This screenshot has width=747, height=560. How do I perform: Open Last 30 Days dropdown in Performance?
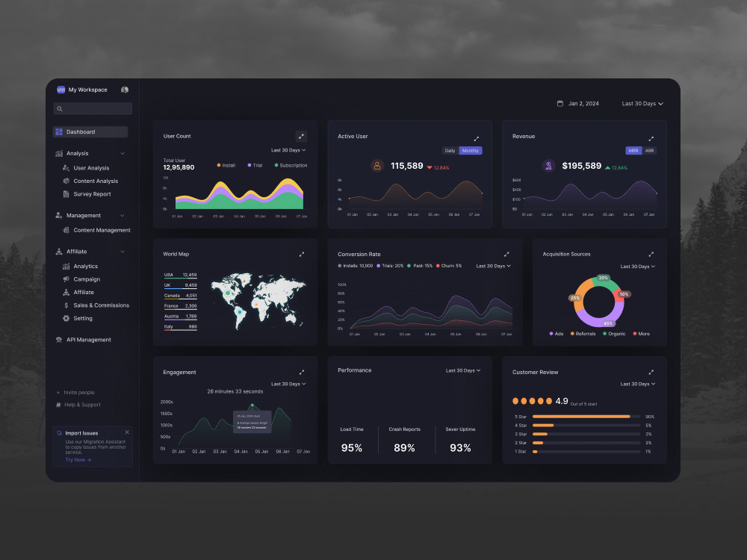click(463, 370)
